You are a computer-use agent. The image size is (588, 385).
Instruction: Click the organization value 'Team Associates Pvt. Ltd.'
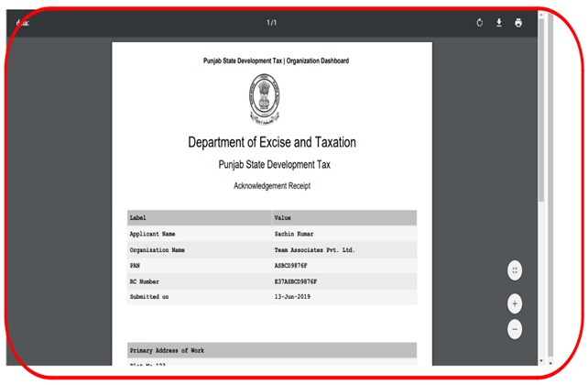(x=314, y=249)
